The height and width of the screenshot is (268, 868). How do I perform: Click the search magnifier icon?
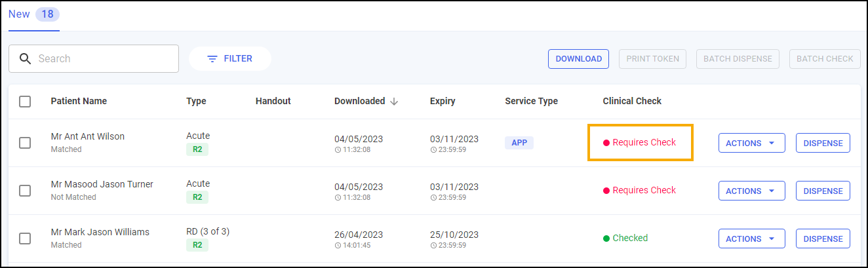click(x=25, y=58)
